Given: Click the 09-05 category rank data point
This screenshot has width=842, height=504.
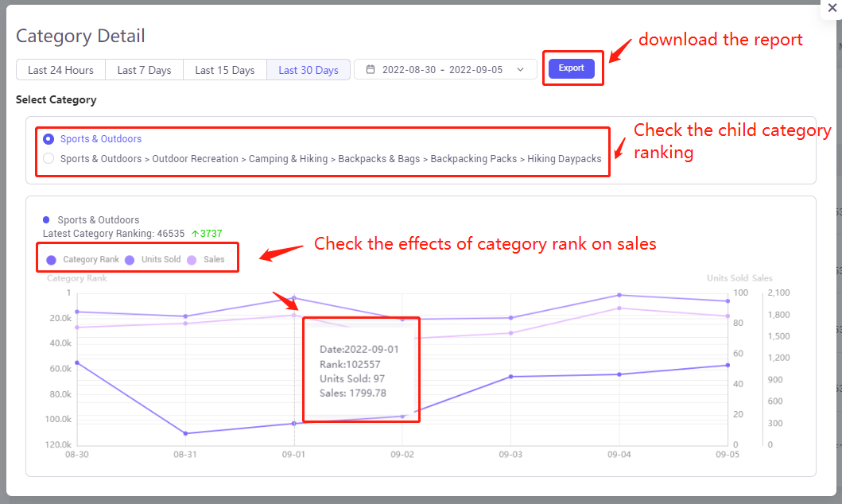Looking at the screenshot, I should [x=728, y=365].
